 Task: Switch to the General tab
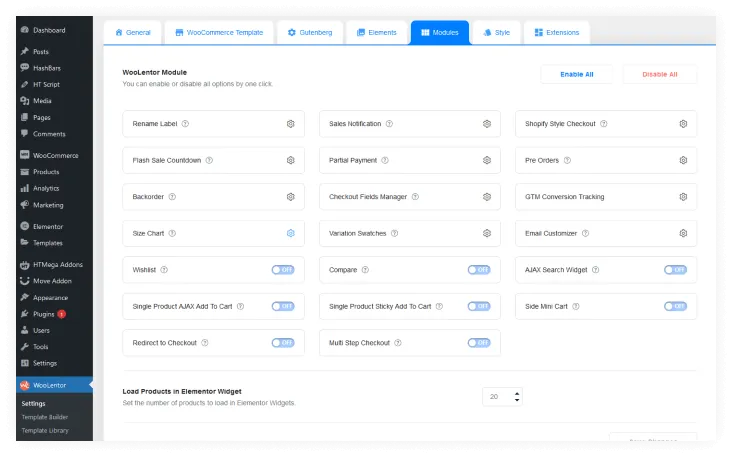coord(133,33)
